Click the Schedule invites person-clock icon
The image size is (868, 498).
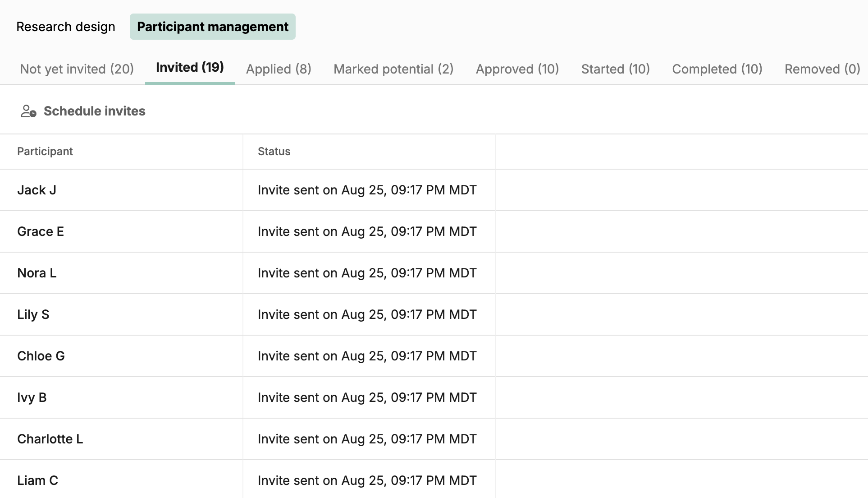(x=28, y=111)
